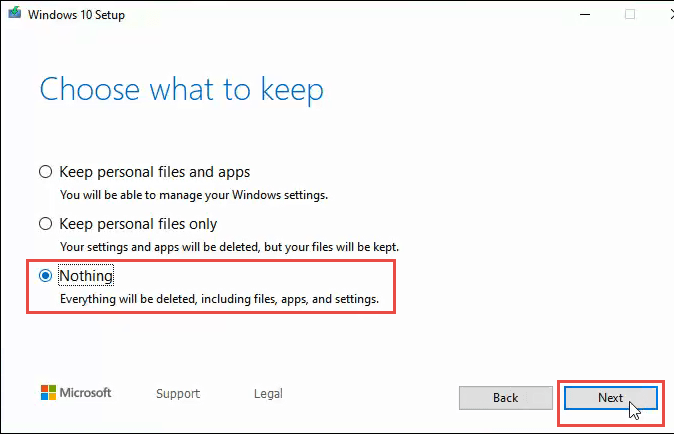
Task: Minimize the Windows 10 Setup window
Action: [585, 14]
